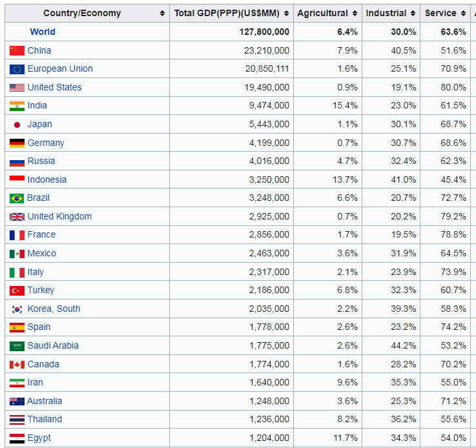Go to the Mexico link
This screenshot has width=476, height=448.
[x=42, y=254]
